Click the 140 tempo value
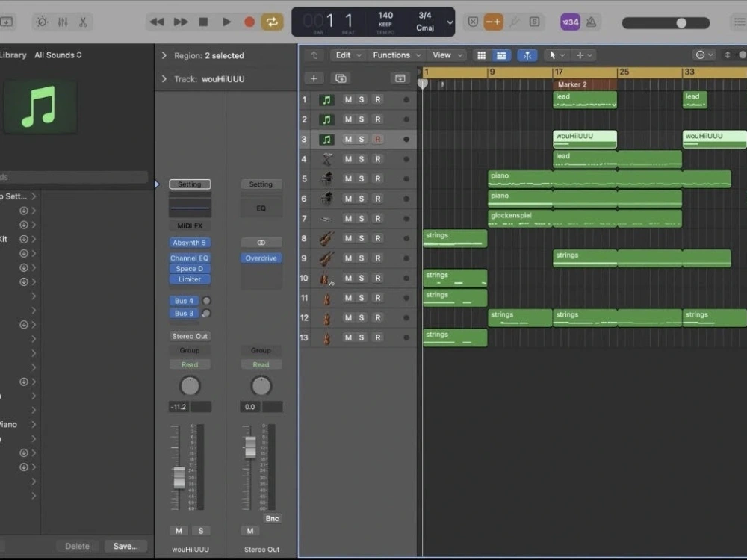747x560 pixels. pyautogui.click(x=385, y=16)
